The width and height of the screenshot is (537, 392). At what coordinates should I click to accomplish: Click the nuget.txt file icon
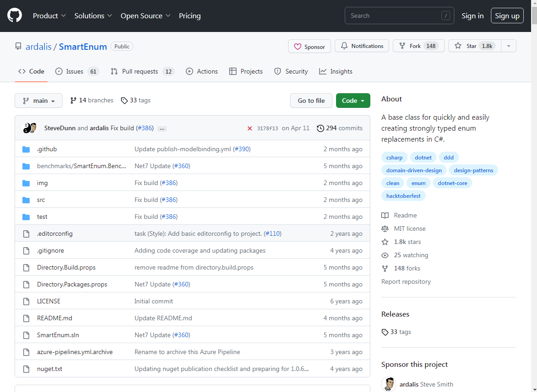26,369
